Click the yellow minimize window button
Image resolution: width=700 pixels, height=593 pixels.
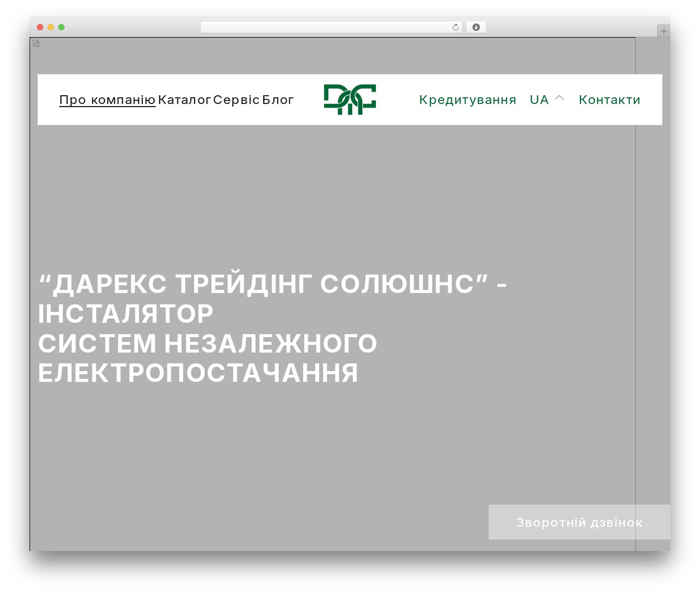(x=51, y=27)
